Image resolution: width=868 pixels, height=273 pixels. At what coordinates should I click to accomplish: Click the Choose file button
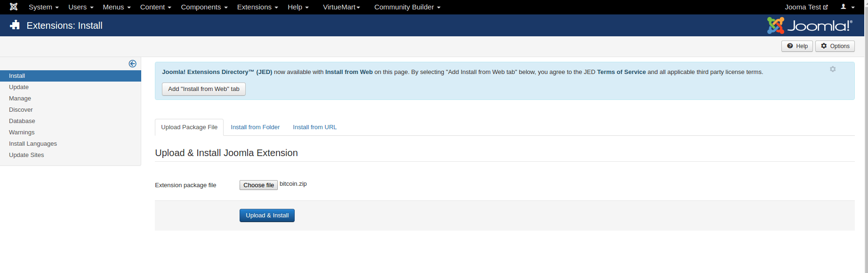[x=258, y=185]
